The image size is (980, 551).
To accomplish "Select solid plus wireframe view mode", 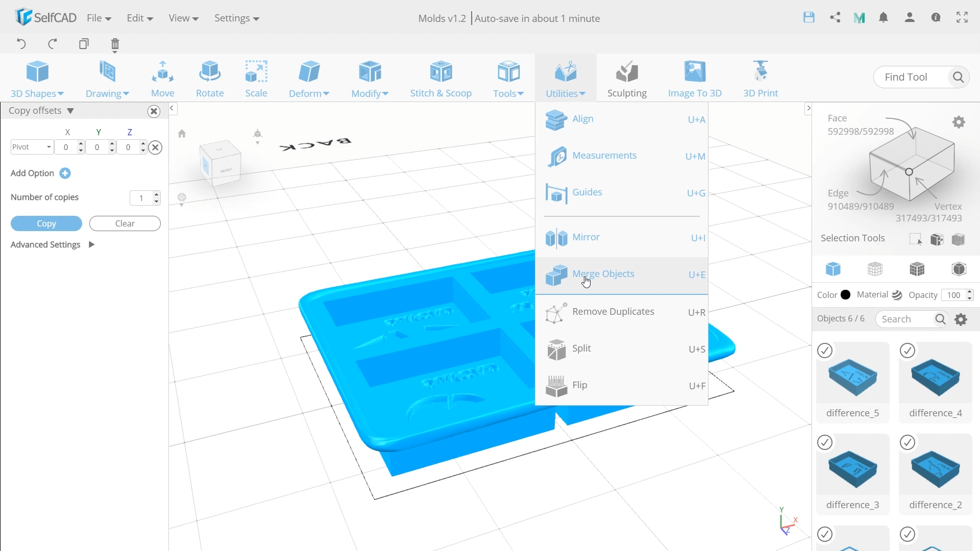I will 917,269.
